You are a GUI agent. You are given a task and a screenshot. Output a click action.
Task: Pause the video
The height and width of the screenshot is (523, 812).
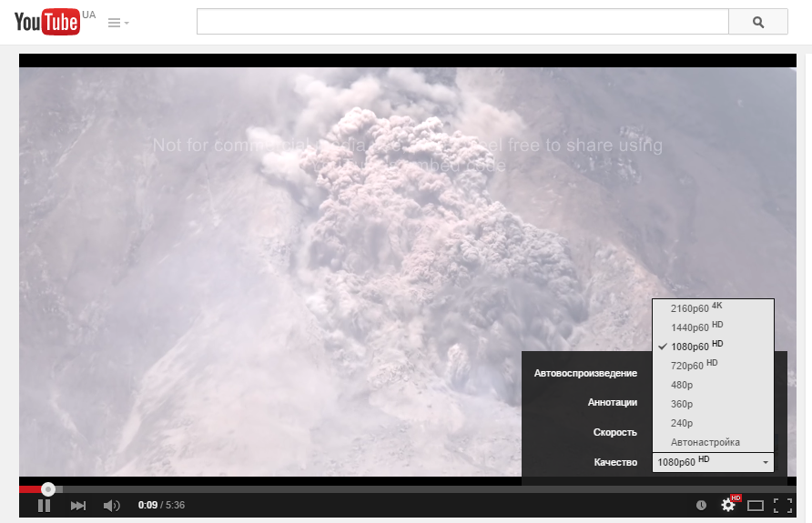pos(44,506)
